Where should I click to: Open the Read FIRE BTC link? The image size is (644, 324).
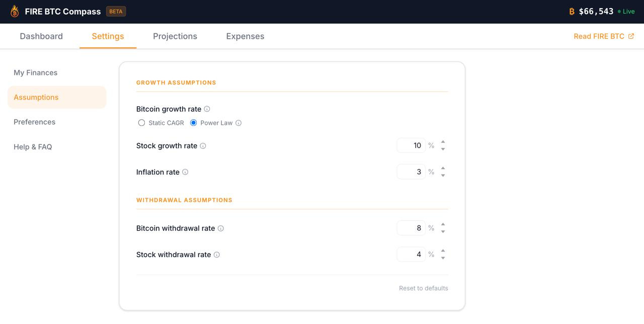tap(604, 36)
